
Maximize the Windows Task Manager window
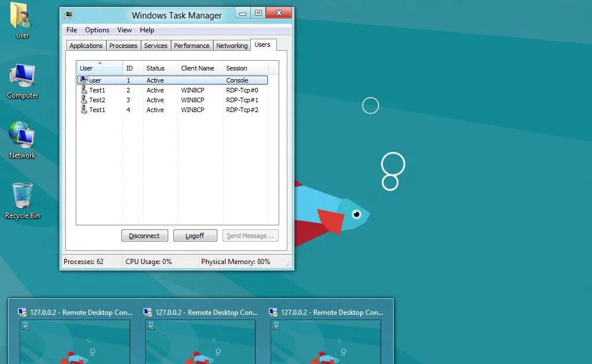click(x=258, y=13)
